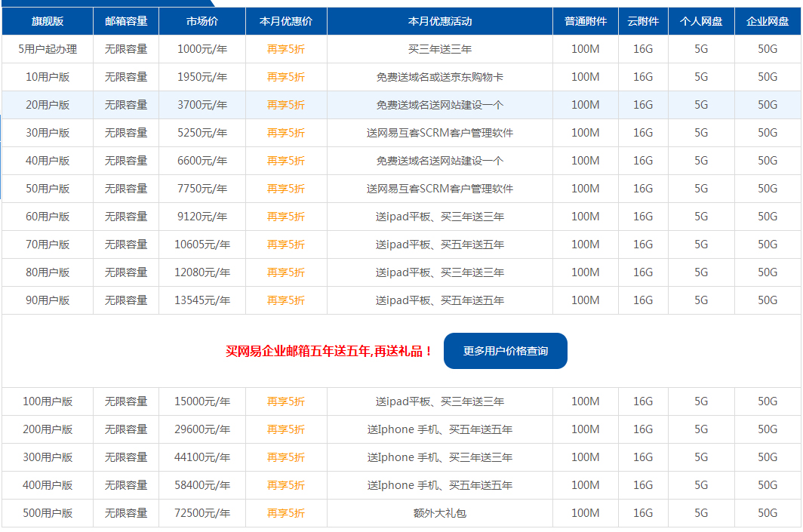Click the 300用户版 row label
The width and height of the screenshot is (803, 532).
click(x=48, y=457)
